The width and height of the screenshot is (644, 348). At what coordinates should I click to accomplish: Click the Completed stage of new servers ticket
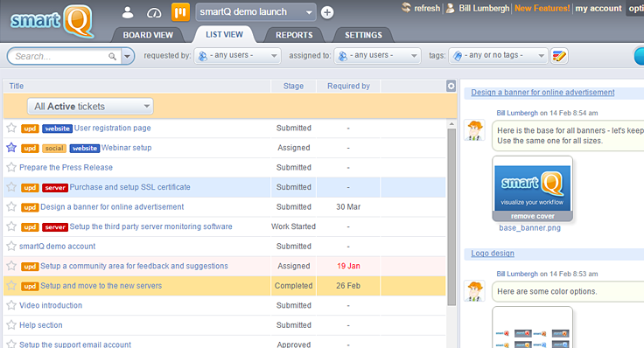293,286
